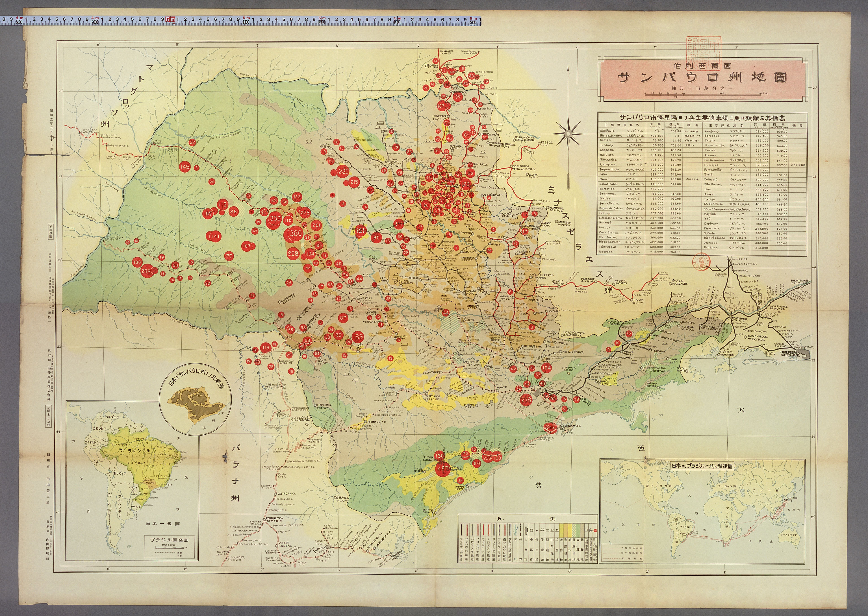Click the UBERABA town label at the top
This screenshot has height=616, width=868.
point(430,65)
